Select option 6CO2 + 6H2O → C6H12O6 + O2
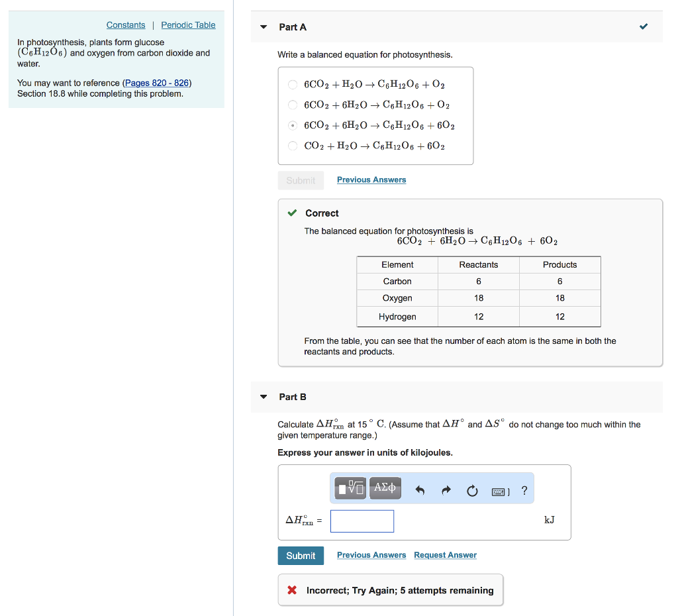Viewport: 678px width, 616px height. (293, 105)
